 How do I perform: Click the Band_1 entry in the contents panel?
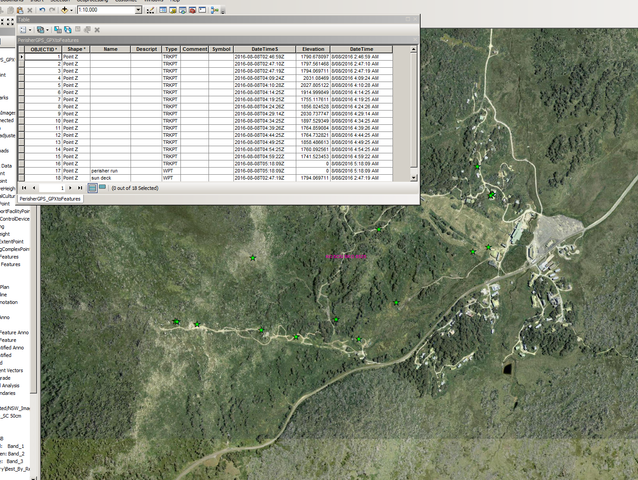pyautogui.click(x=15, y=446)
